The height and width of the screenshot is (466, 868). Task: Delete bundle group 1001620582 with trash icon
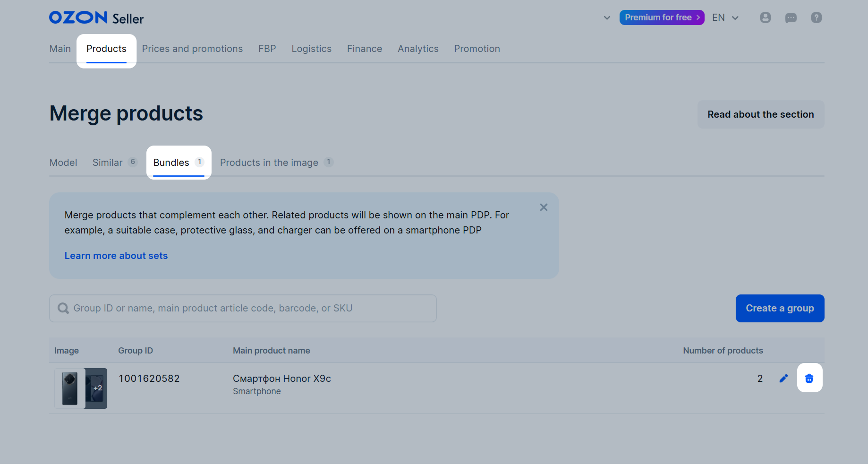[x=809, y=378]
